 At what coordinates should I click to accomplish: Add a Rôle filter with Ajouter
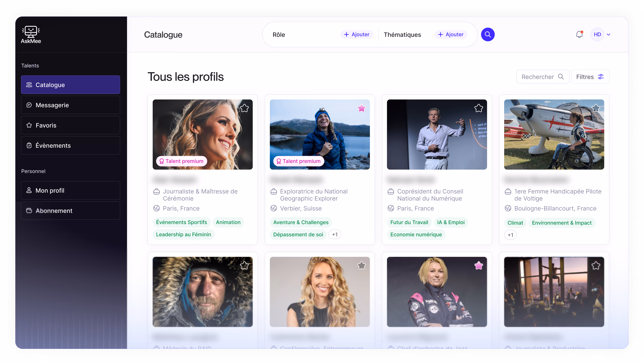tap(357, 35)
